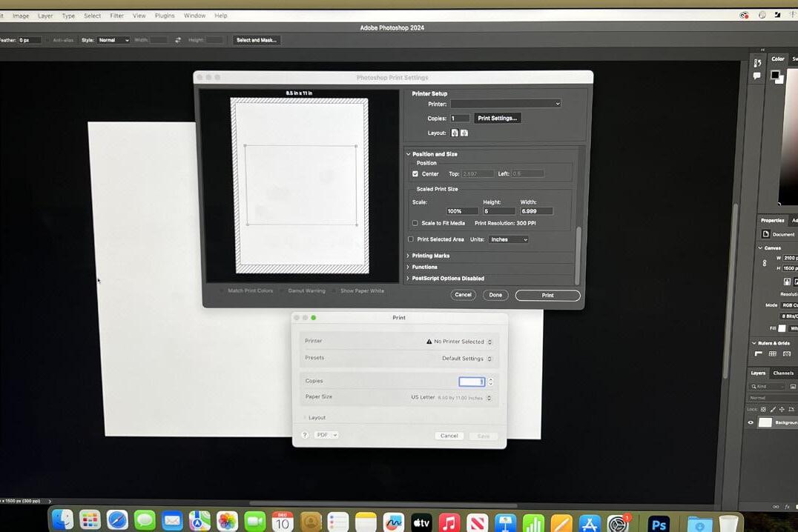798x532 pixels.
Task: Switch to the Channels tab
Action: pos(782,373)
